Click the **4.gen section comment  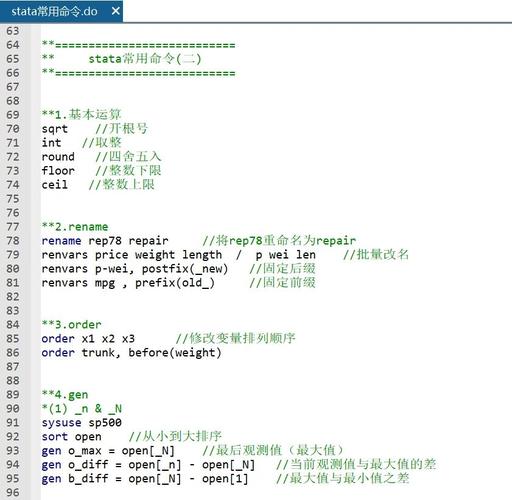coord(65,395)
